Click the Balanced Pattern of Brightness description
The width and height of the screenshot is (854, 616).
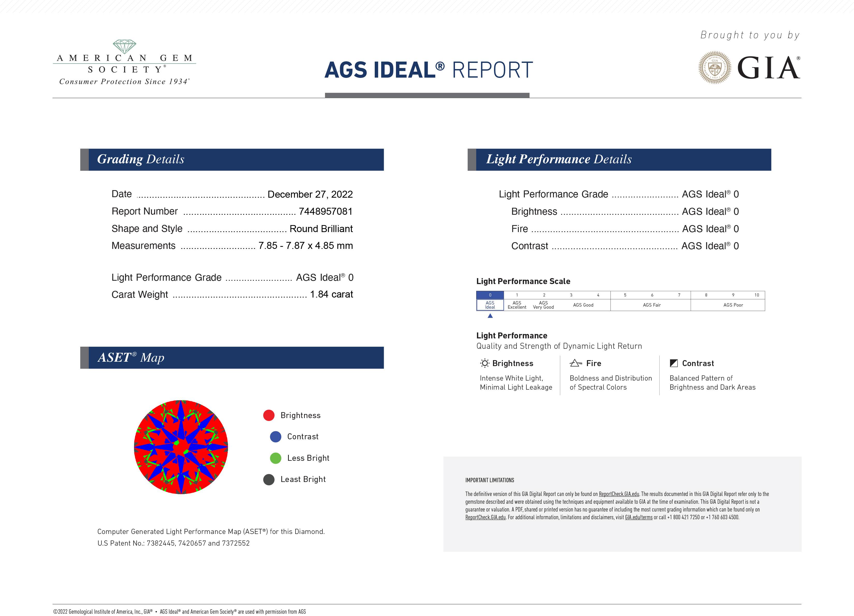712,383
